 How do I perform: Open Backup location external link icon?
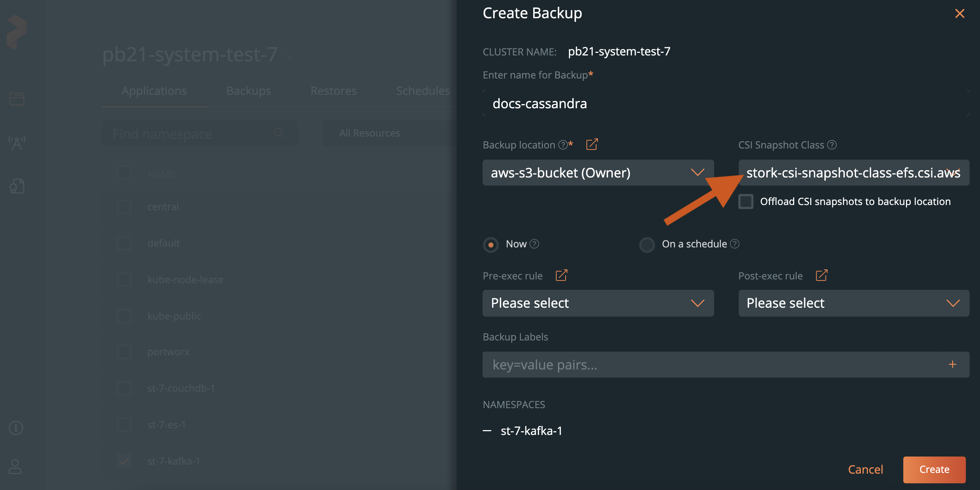[592, 144]
